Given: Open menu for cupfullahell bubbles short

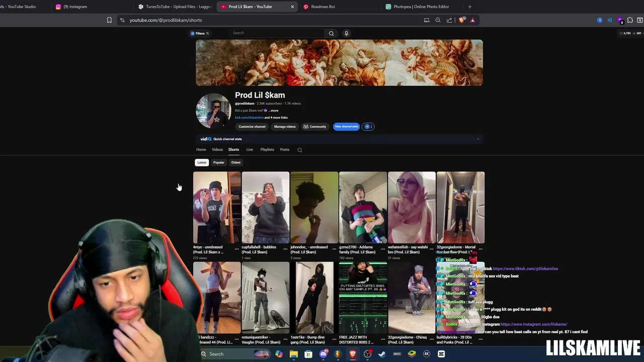Looking at the screenshot, I should (285, 249).
